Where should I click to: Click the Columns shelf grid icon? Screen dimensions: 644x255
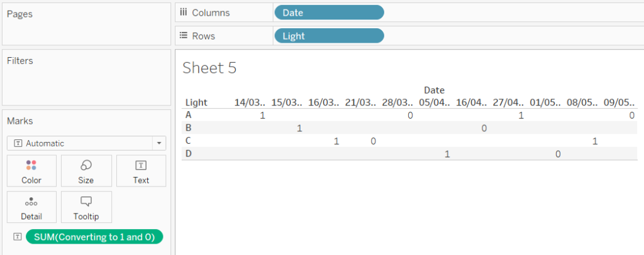184,12
